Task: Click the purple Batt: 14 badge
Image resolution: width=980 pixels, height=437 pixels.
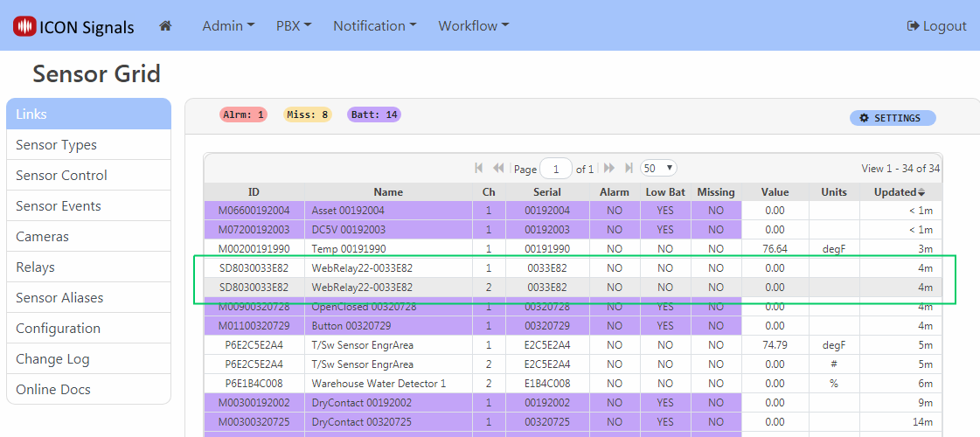Action: (374, 114)
